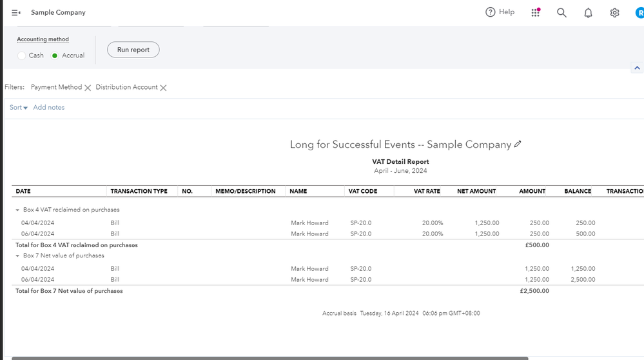Remove the Payment Method filter
Image resolution: width=644 pixels, height=360 pixels.
pos(88,88)
